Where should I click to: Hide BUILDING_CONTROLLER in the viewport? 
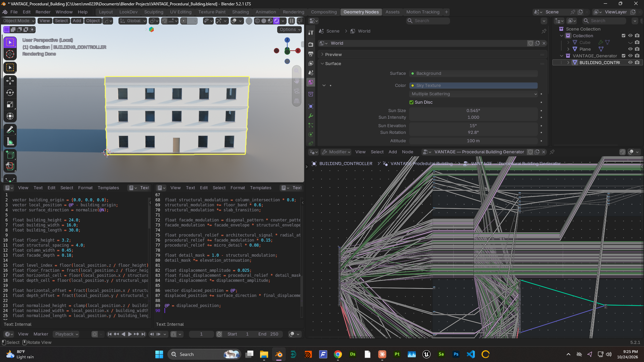pos(630,62)
